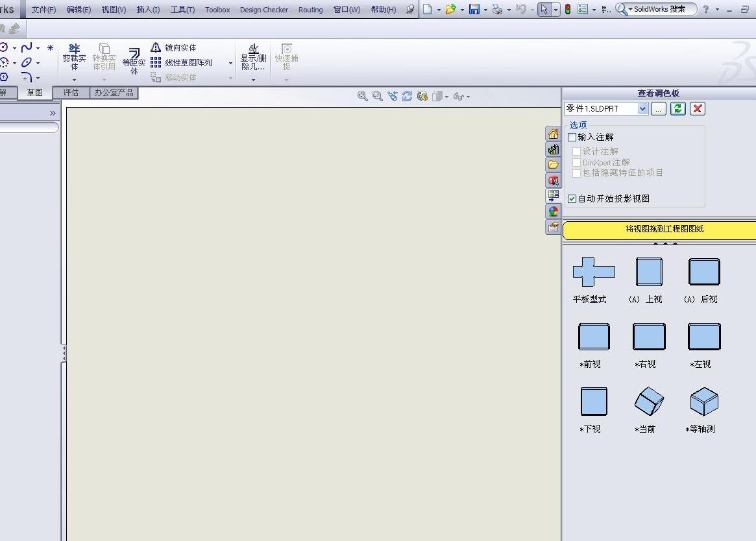The image size is (756, 541).
Task: Open the 插入(I) menu
Action: pos(148,10)
